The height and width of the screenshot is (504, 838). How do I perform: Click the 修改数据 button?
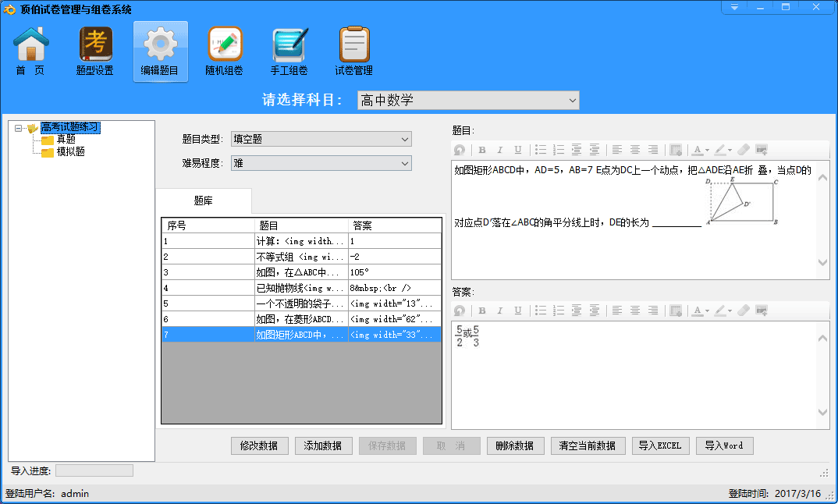[259, 445]
